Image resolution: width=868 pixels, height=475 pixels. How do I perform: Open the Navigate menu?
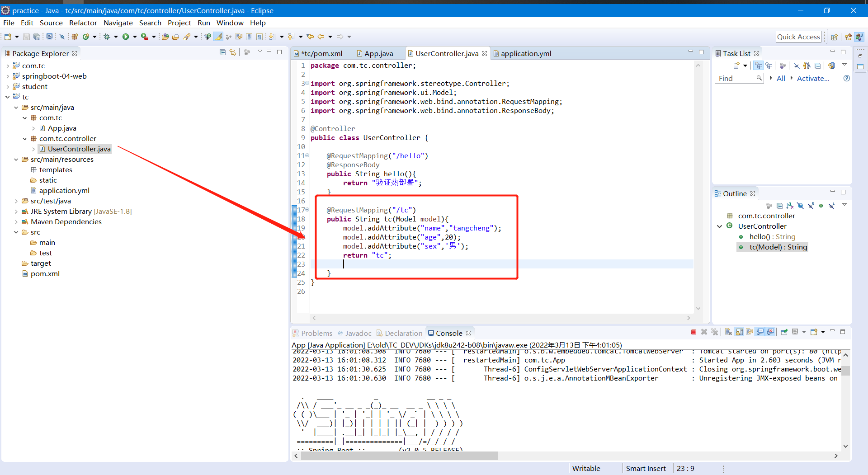(x=118, y=23)
